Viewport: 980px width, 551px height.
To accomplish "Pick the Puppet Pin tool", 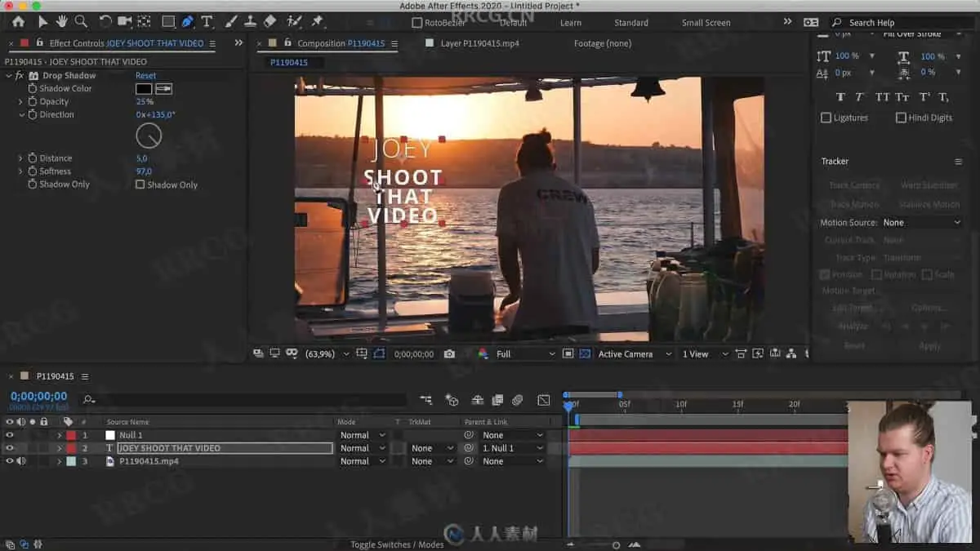I will pyautogui.click(x=317, y=22).
